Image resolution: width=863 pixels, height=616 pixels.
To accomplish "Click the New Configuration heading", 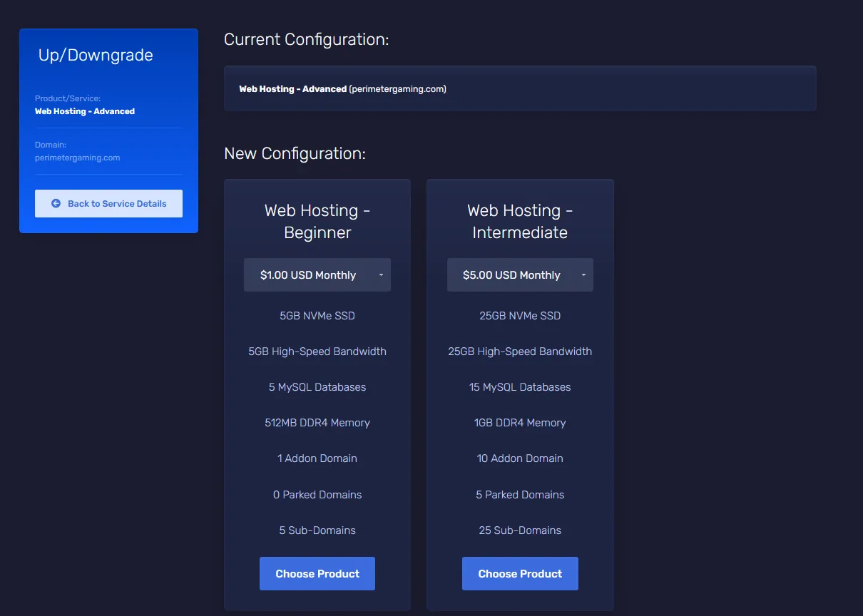I will pos(295,153).
